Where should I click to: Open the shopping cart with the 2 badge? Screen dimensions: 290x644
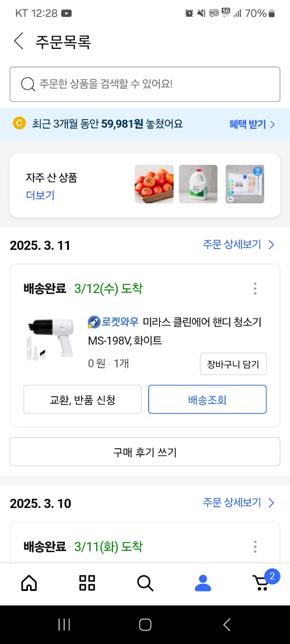coord(262,583)
